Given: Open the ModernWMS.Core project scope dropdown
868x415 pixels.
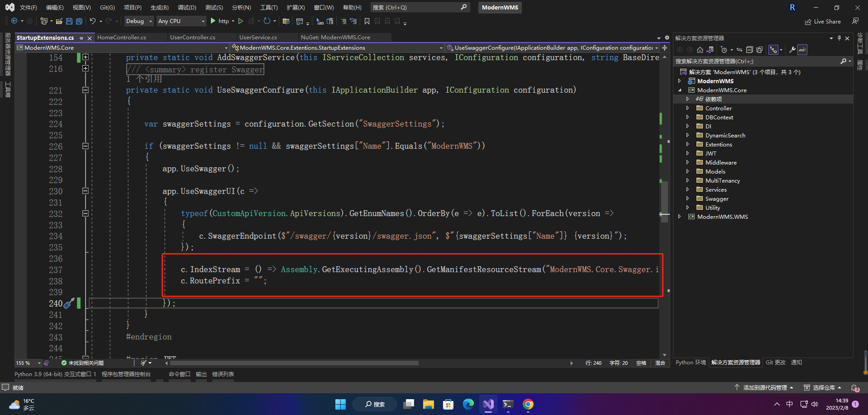Looking at the screenshot, I should coord(122,47).
